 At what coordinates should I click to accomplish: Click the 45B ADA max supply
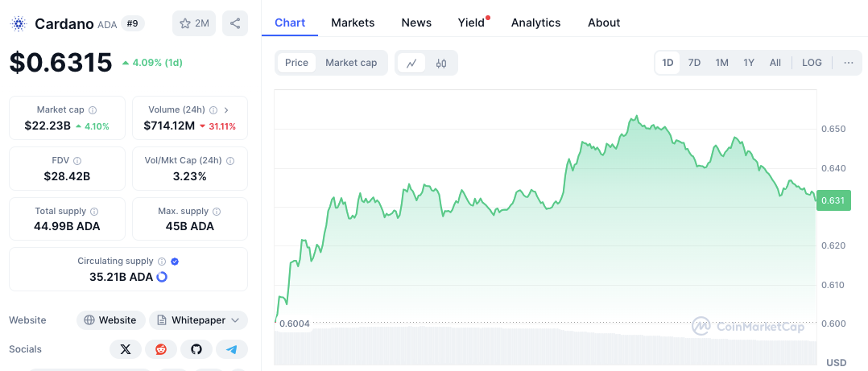(x=190, y=227)
